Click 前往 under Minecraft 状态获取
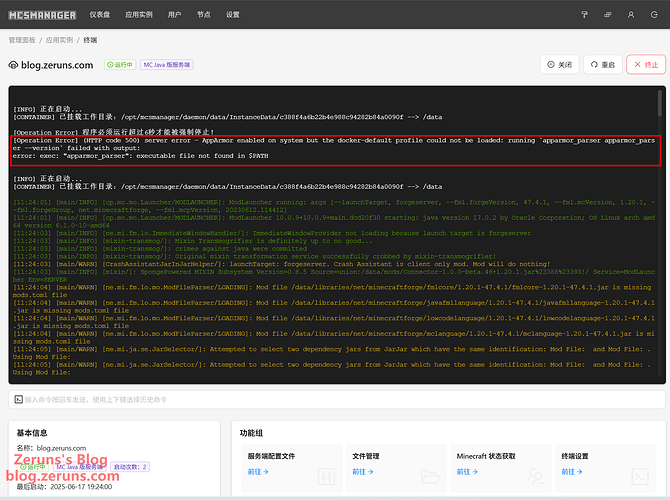 pos(467,472)
